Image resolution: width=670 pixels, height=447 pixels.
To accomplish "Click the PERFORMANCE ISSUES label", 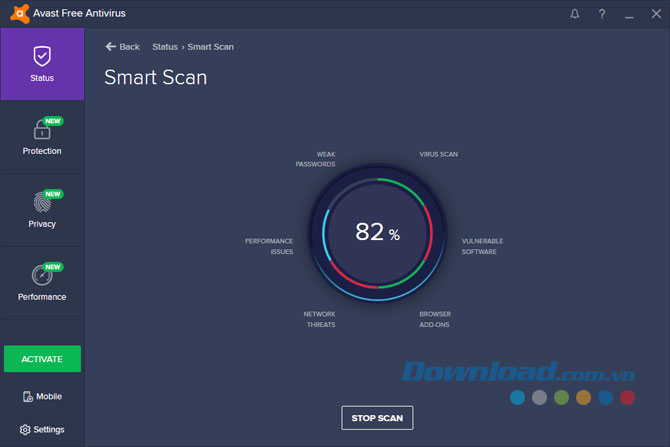I will tap(269, 247).
